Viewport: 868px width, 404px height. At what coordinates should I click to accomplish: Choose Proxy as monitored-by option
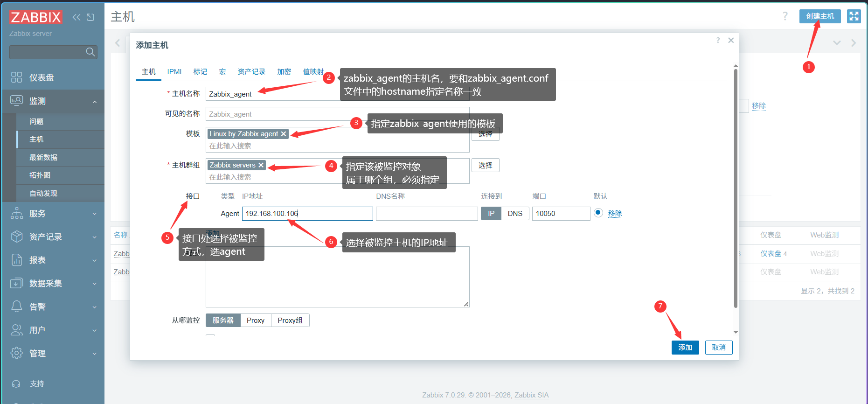click(x=256, y=320)
